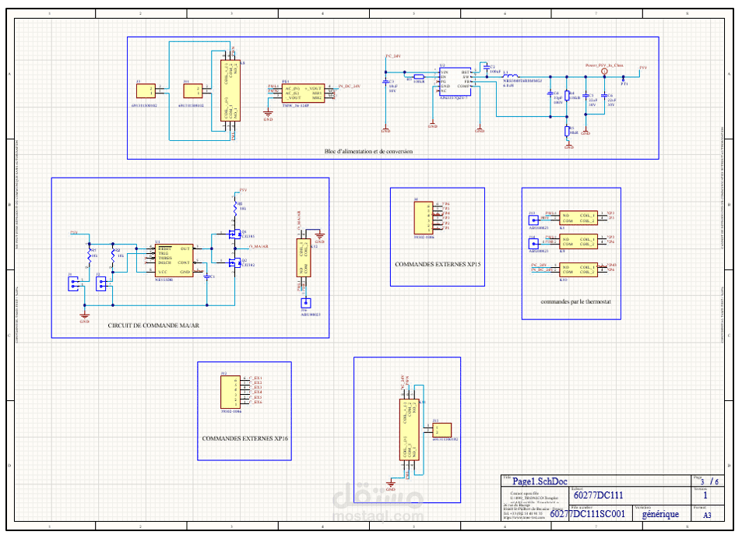Screen dimensions: 756x535
Task: Click the relay in the bottom center block
Action: 409,430
